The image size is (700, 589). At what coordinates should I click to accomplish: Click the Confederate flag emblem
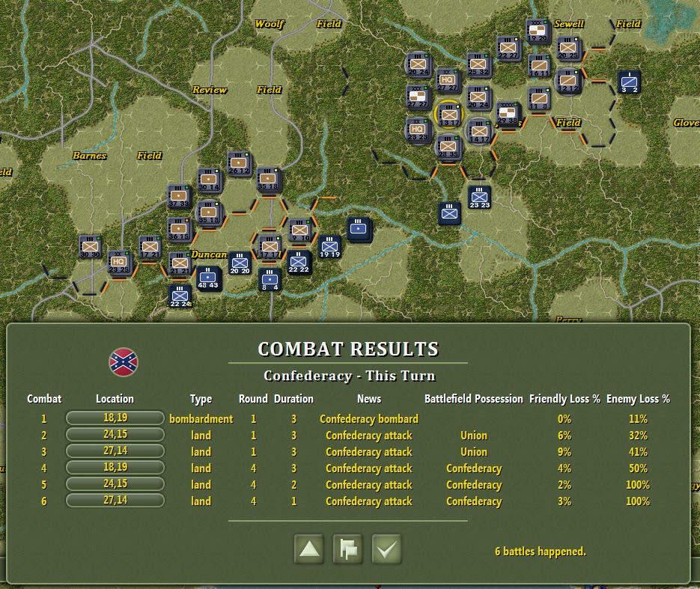coord(124,362)
